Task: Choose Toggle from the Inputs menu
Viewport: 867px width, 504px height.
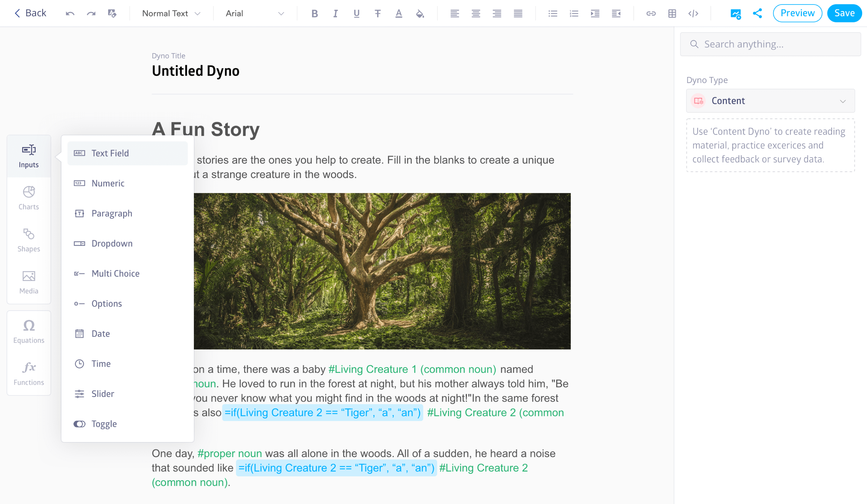Action: point(104,424)
